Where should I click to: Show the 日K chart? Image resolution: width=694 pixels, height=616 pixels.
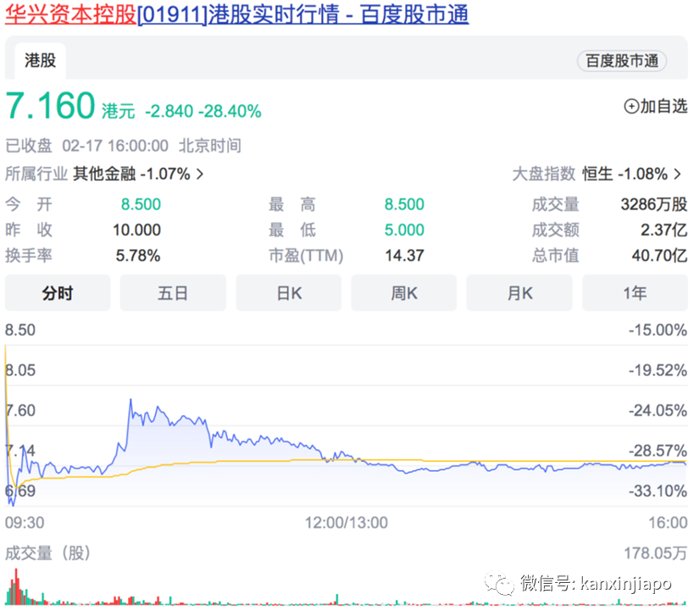click(289, 293)
